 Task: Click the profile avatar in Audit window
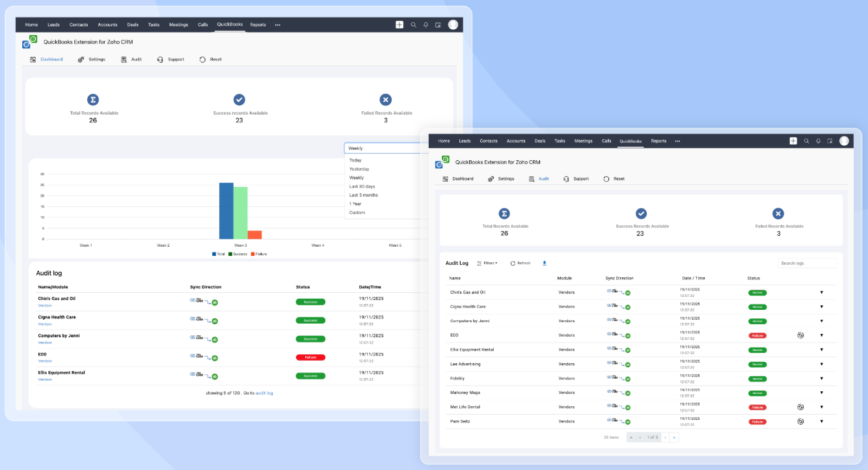point(844,141)
